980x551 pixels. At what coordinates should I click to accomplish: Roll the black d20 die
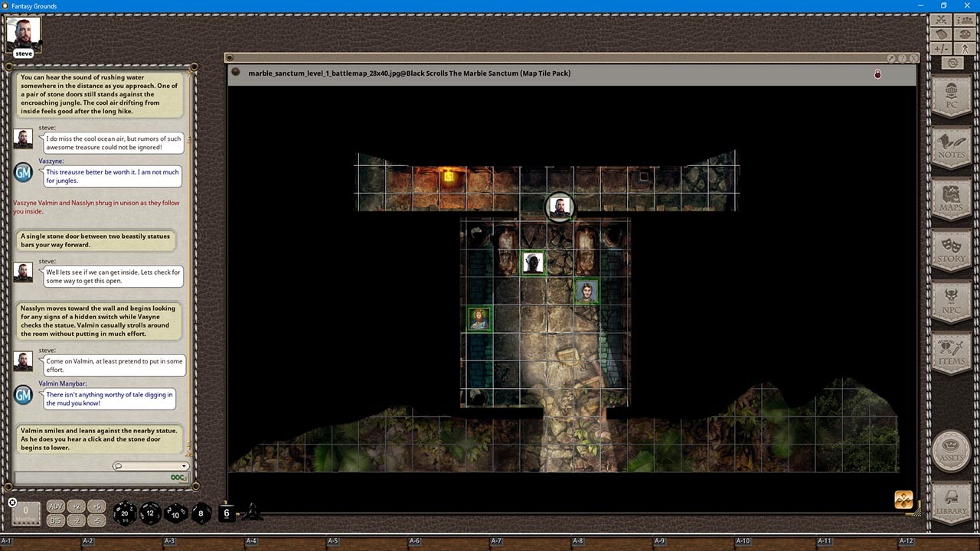pos(125,514)
